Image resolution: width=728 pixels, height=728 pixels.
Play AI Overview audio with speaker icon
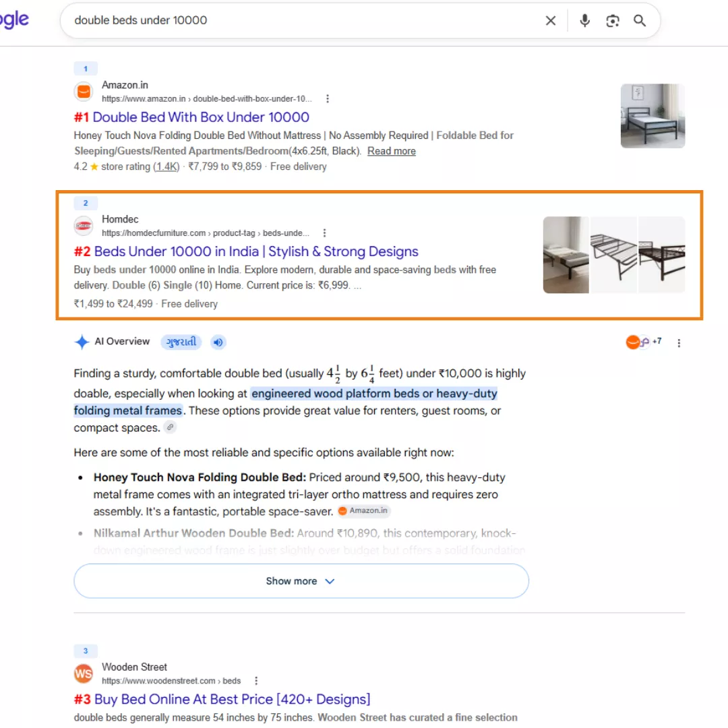tap(218, 342)
